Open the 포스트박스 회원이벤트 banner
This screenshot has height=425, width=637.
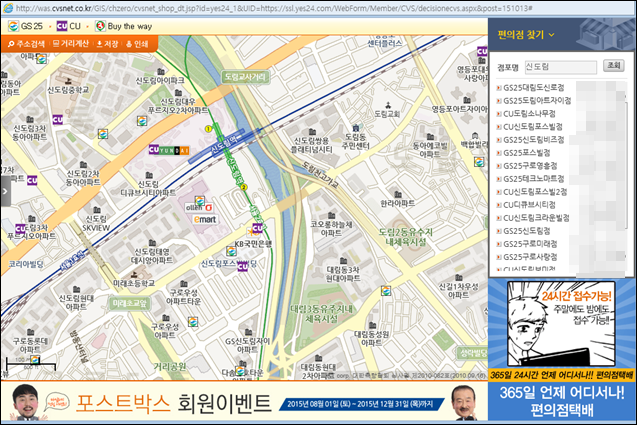click(x=244, y=403)
